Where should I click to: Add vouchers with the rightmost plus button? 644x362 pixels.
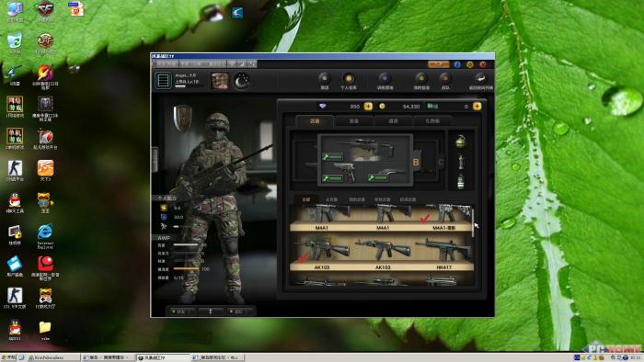[477, 107]
